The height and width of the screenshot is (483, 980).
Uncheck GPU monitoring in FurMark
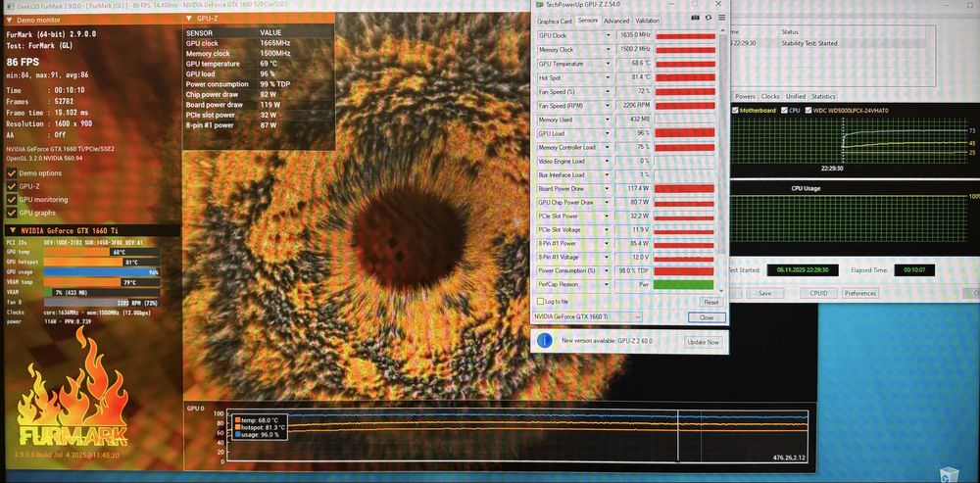[11, 199]
